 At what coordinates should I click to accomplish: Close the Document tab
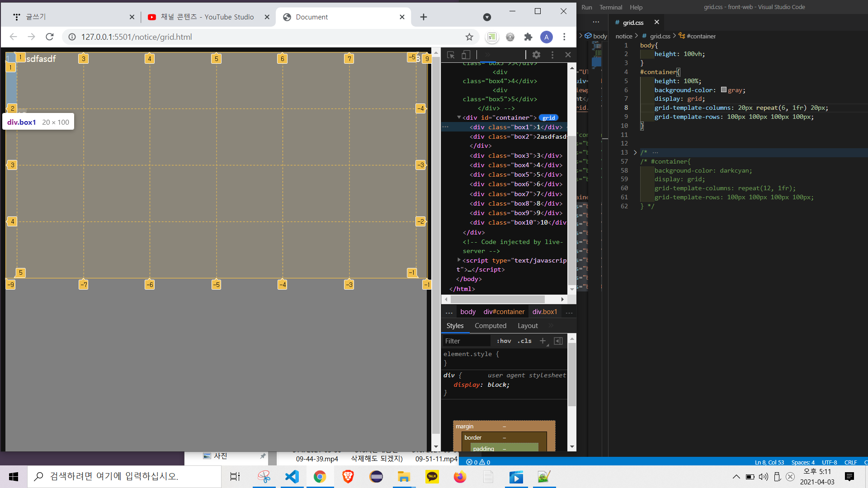tap(402, 17)
